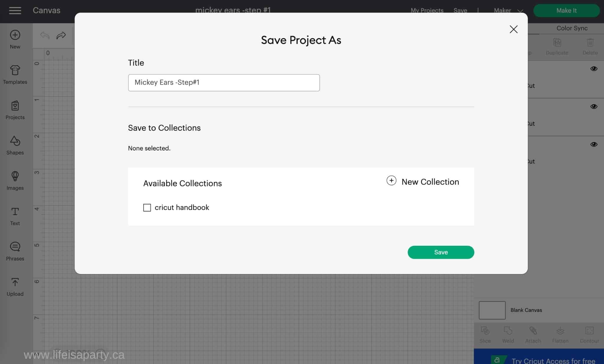Viewport: 604px width, 364px height.
Task: Toggle visibility of the top layer
Action: pos(594,69)
